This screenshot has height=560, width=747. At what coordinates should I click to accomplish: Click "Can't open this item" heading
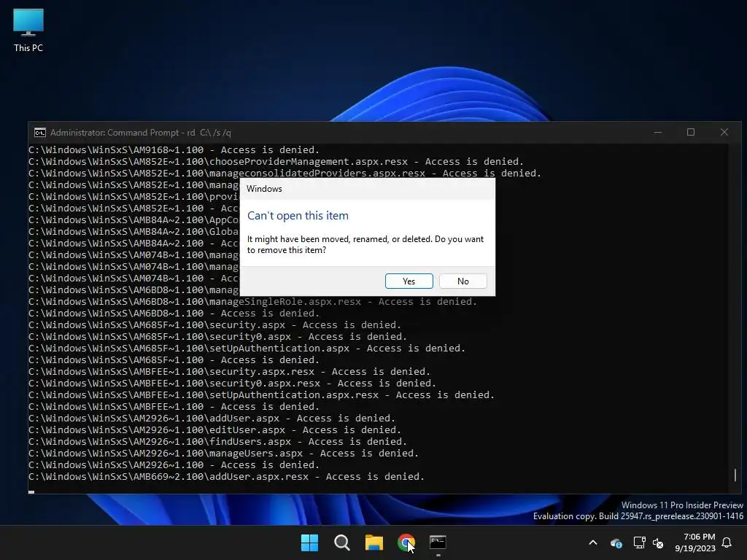click(x=298, y=216)
